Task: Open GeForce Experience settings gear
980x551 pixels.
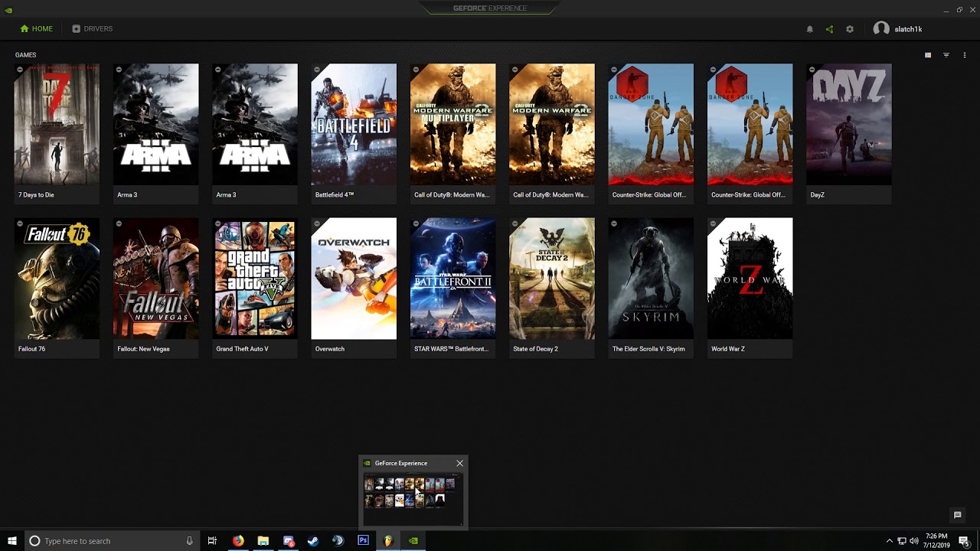Action: coord(850,29)
